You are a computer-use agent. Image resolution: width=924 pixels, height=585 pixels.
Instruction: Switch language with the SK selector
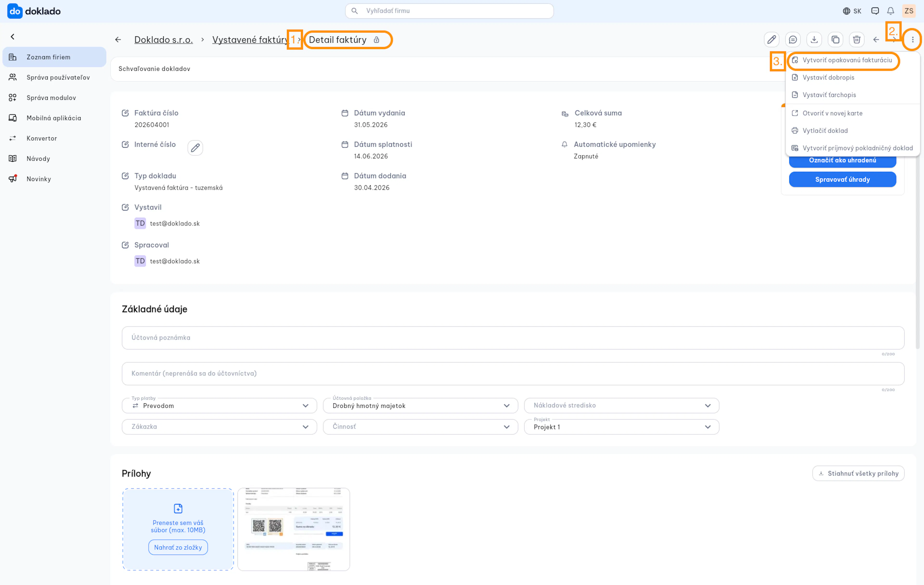(852, 11)
